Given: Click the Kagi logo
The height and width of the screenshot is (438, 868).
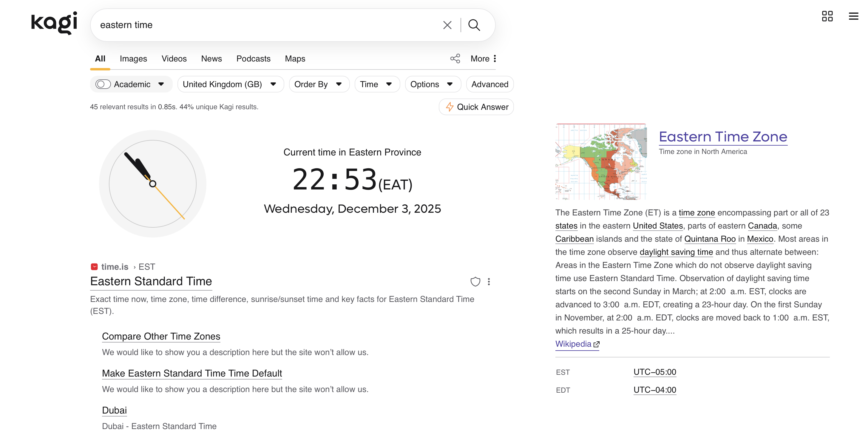Looking at the screenshot, I should pos(54,23).
